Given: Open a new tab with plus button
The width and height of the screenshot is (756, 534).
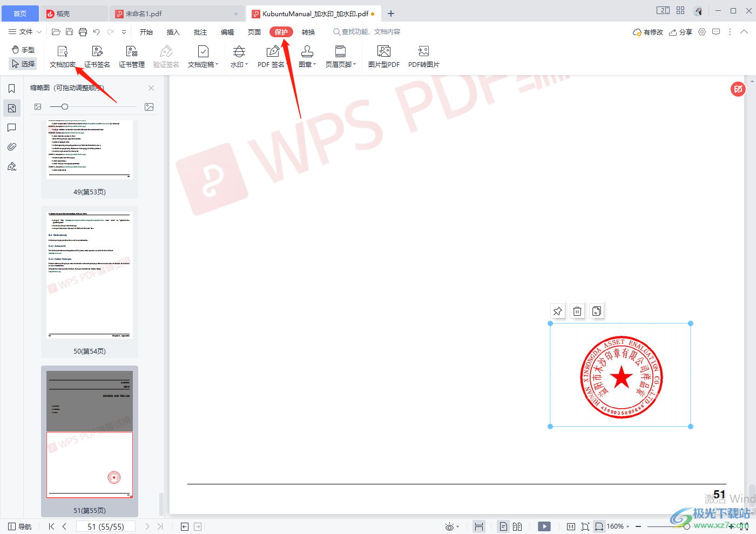Looking at the screenshot, I should click(x=391, y=13).
